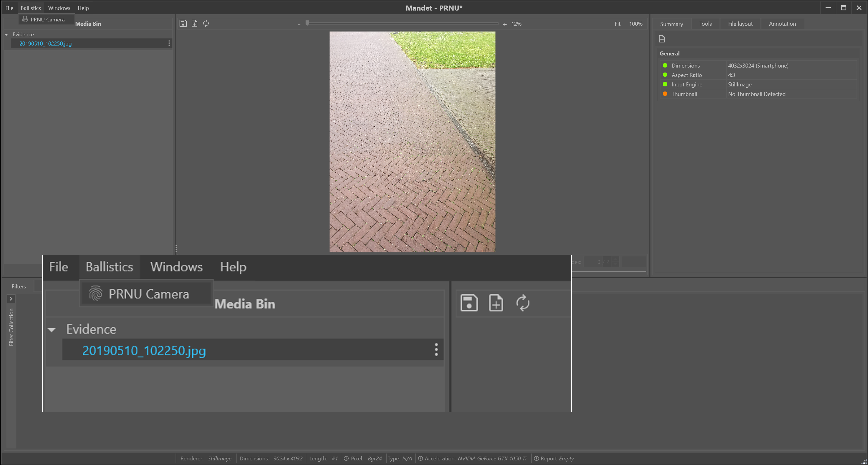Click the Fit zoom button
This screenshot has height=465, width=868.
click(617, 24)
